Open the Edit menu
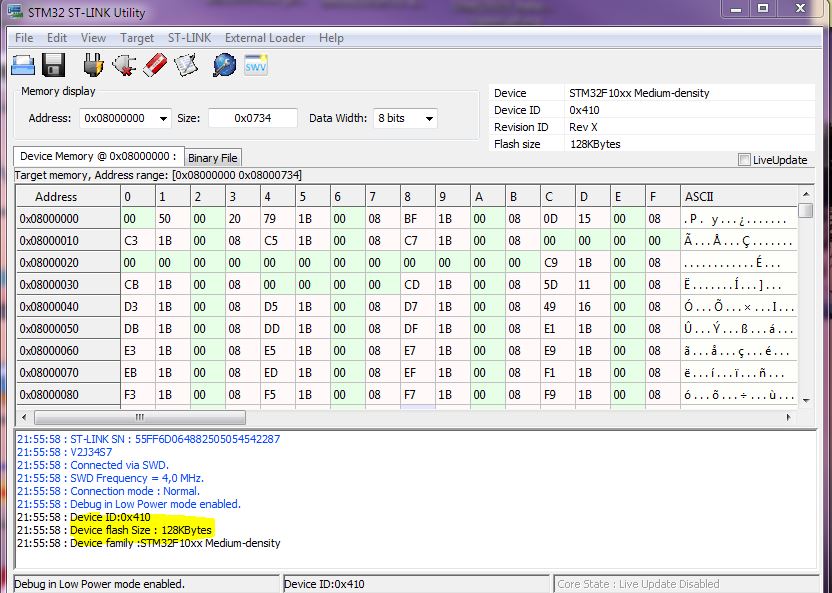This screenshot has height=593, width=832. (x=57, y=38)
